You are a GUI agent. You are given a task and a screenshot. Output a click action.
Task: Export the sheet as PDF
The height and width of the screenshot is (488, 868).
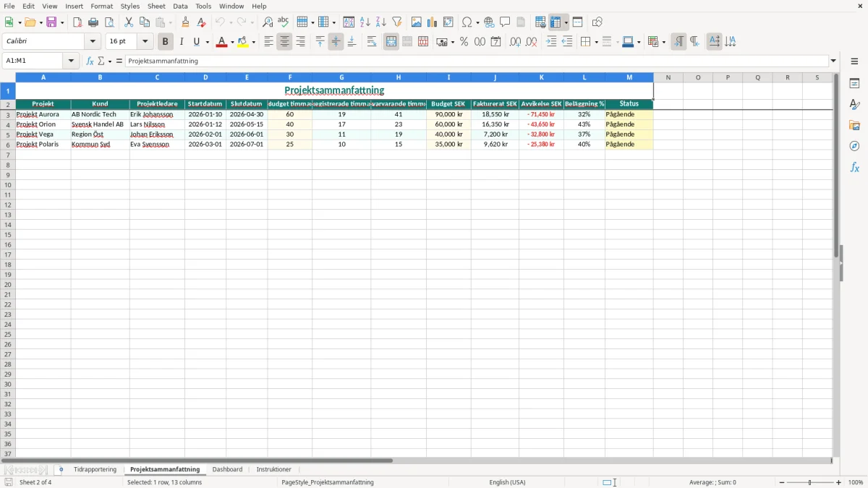click(x=77, y=22)
